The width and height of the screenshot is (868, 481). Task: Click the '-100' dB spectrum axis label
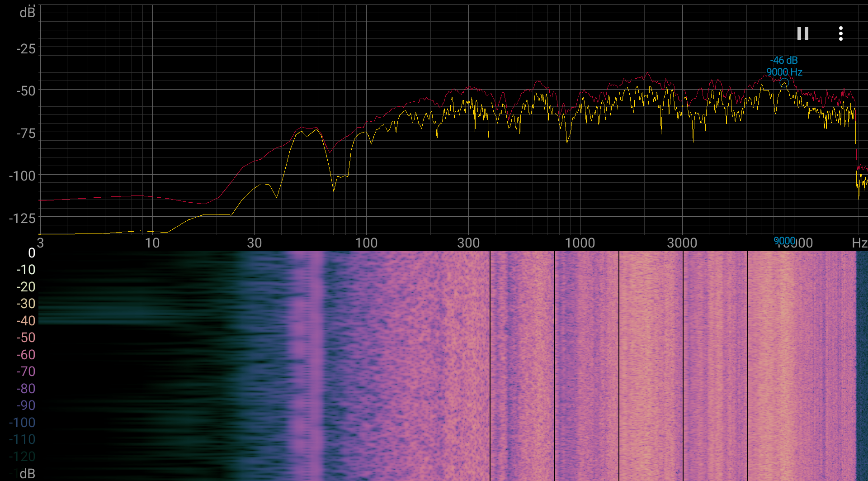click(22, 176)
